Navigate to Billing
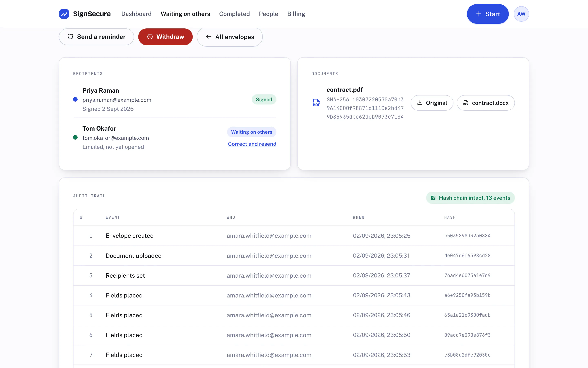Screen dimensions: 588x368 coord(296,14)
